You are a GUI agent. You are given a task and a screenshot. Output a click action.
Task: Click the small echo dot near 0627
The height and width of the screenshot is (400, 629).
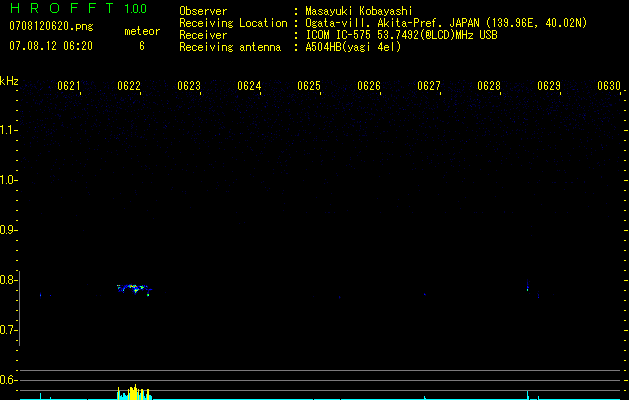[425, 294]
